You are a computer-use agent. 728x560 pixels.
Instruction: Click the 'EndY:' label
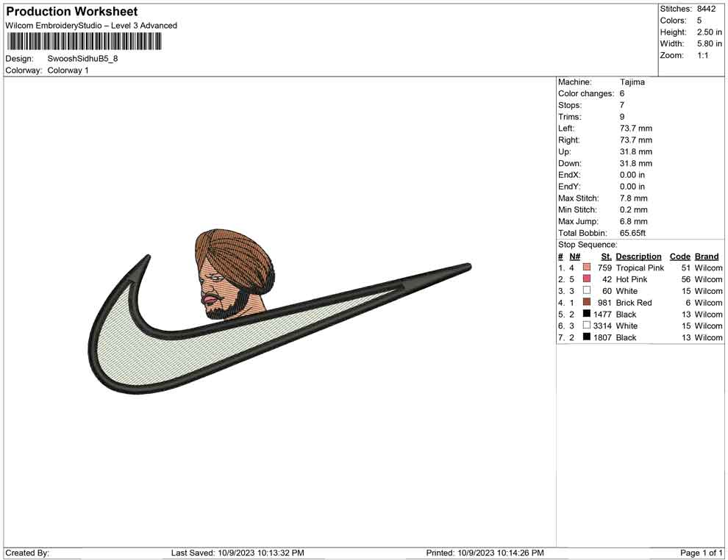pyautogui.click(x=568, y=187)
